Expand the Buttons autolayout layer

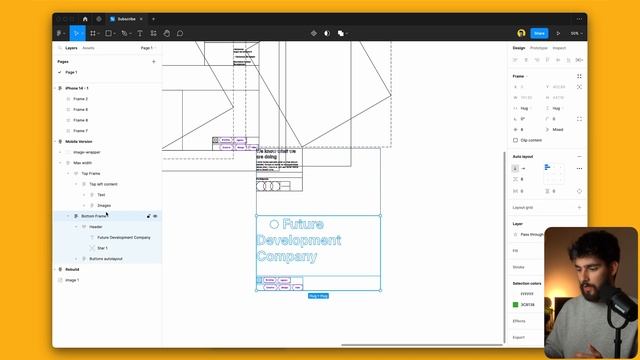coord(76,259)
